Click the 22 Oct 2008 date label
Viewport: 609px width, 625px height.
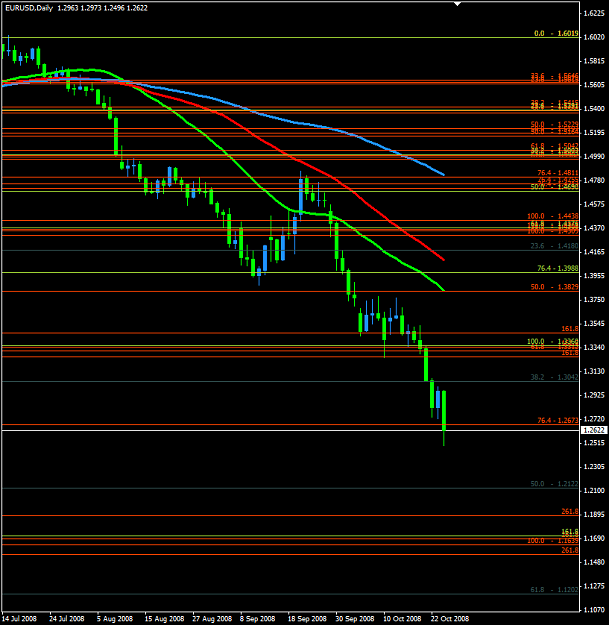(450, 619)
